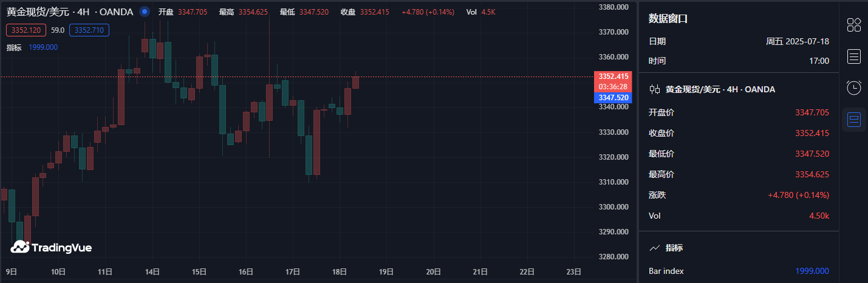
Task: Click the blue market status dot
Action: [x=145, y=12]
